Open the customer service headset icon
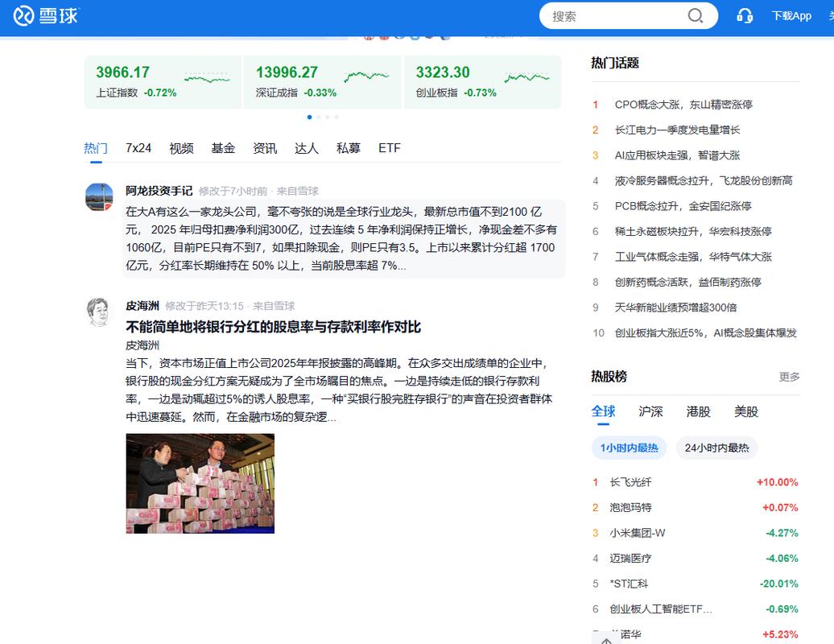The image size is (834, 644). tap(744, 16)
